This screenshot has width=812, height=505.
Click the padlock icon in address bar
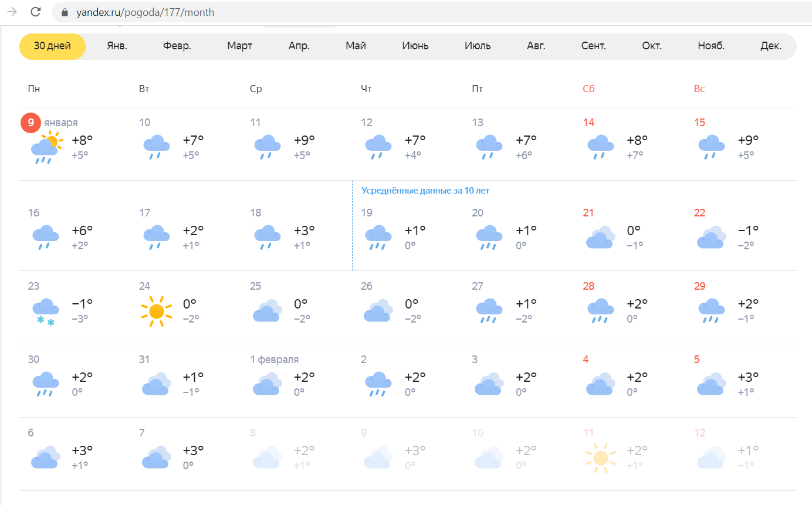point(65,12)
